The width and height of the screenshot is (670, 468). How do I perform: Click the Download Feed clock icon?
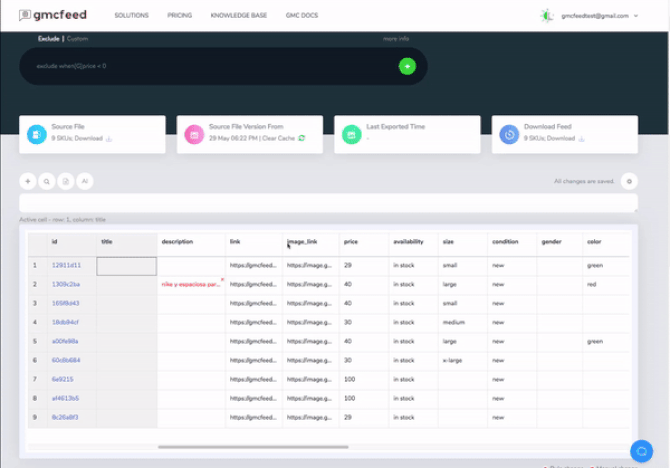[509, 134]
